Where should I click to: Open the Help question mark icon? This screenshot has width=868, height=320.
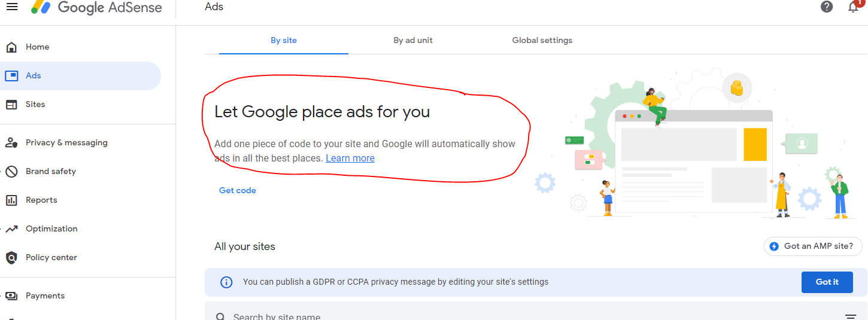[x=827, y=7]
